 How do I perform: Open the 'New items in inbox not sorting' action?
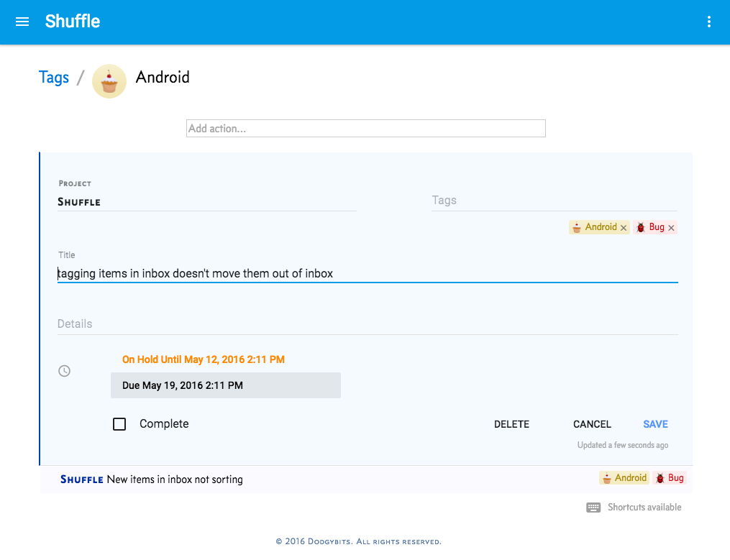tap(366, 479)
